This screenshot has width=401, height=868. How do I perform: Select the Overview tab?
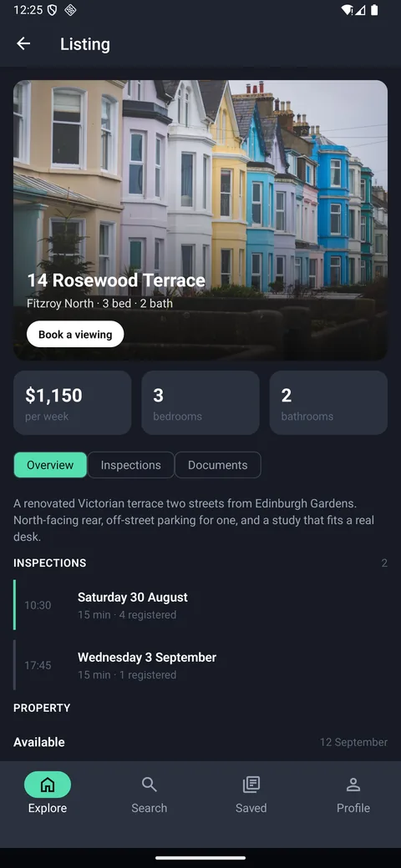click(x=50, y=465)
